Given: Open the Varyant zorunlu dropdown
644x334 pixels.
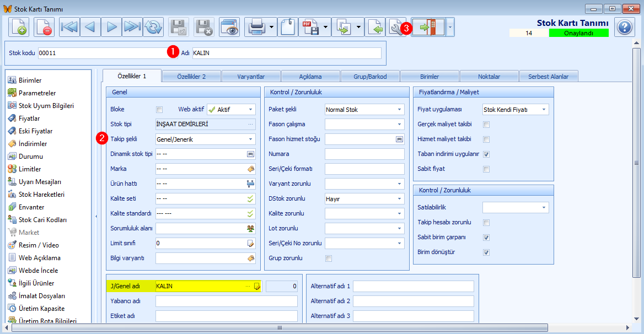Looking at the screenshot, I should point(399,184).
